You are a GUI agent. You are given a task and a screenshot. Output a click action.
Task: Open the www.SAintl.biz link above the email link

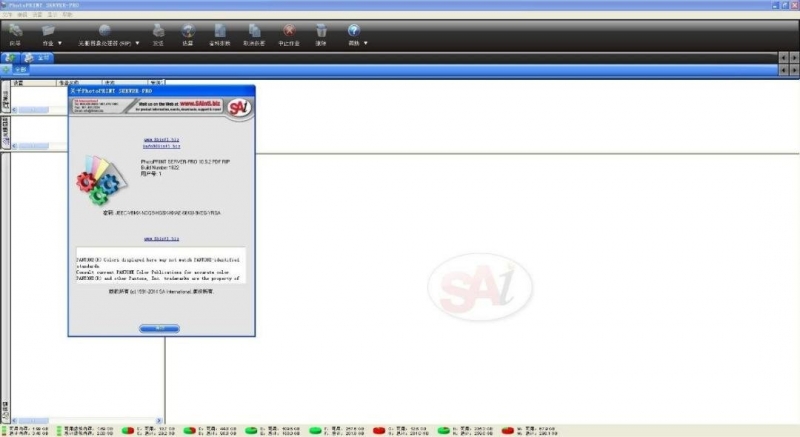click(161, 139)
